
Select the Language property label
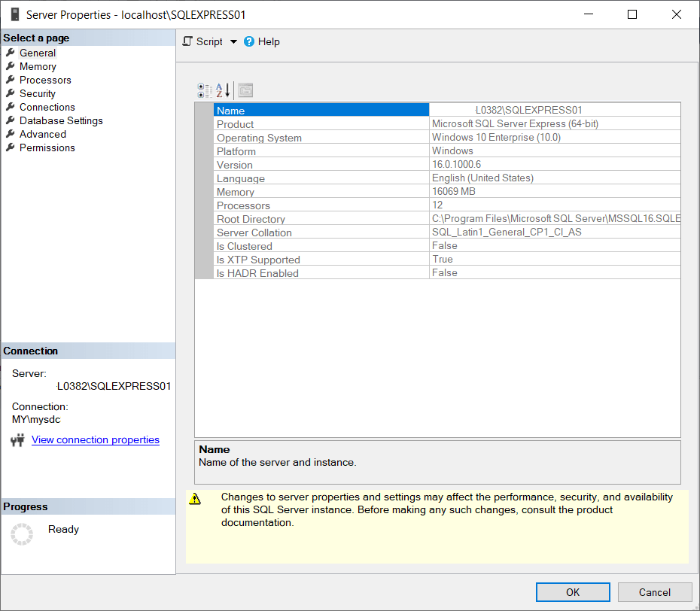tap(241, 178)
